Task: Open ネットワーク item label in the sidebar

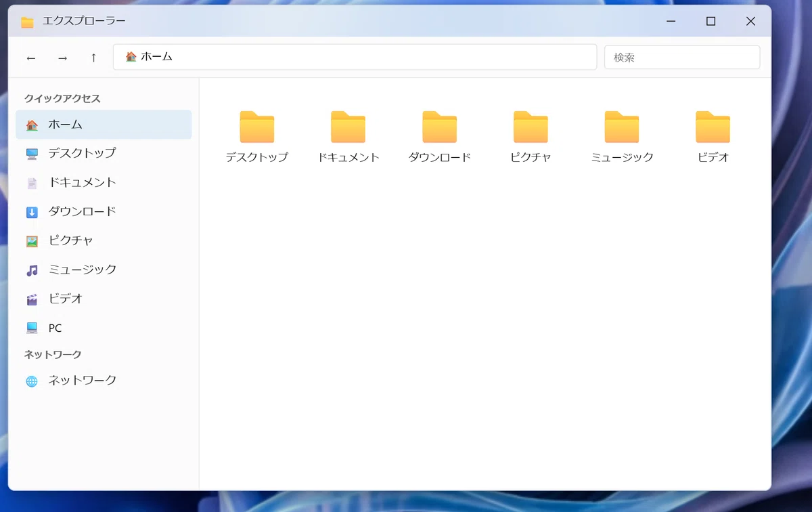Action: click(x=82, y=381)
